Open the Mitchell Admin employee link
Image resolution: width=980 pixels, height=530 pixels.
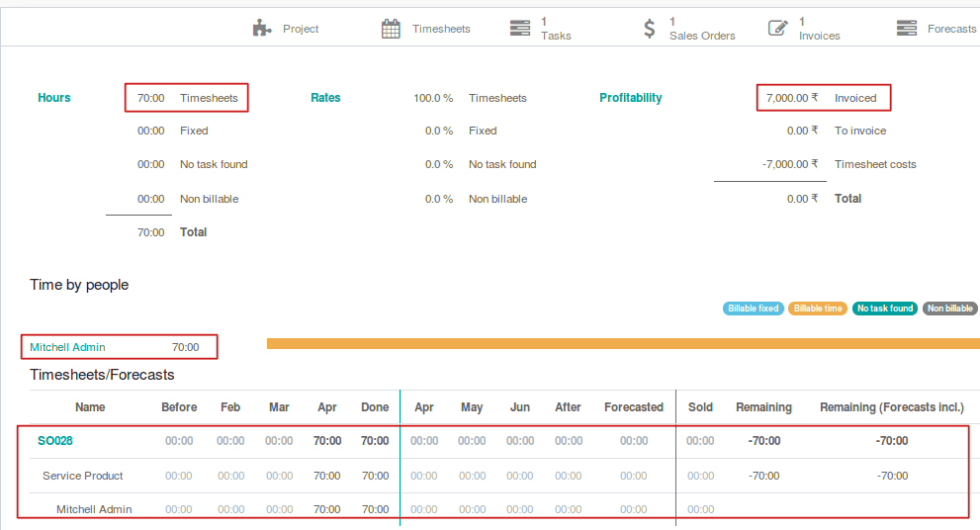tap(67, 347)
